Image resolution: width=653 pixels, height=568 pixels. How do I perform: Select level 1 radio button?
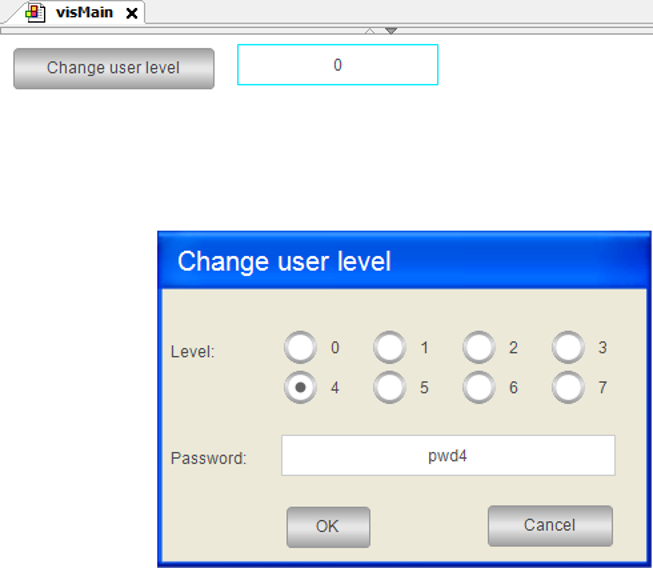pos(389,348)
